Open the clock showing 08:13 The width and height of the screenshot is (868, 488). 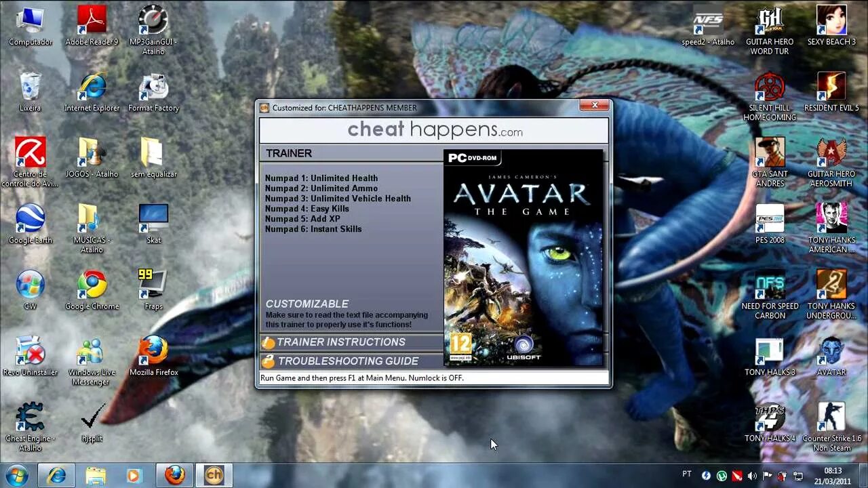pos(833,476)
